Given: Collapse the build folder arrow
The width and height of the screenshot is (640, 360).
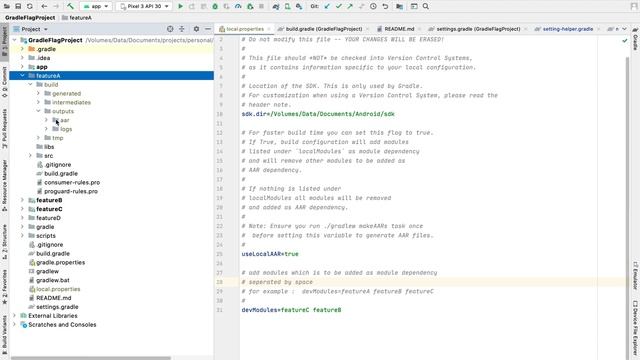Looking at the screenshot, I should (x=30, y=84).
